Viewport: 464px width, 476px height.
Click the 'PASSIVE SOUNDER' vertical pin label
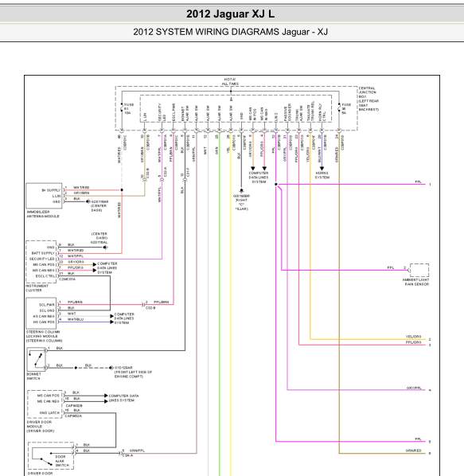click(x=287, y=113)
